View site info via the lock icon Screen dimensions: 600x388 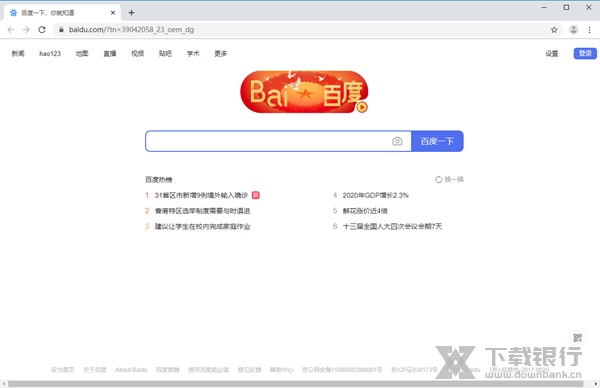coord(61,30)
